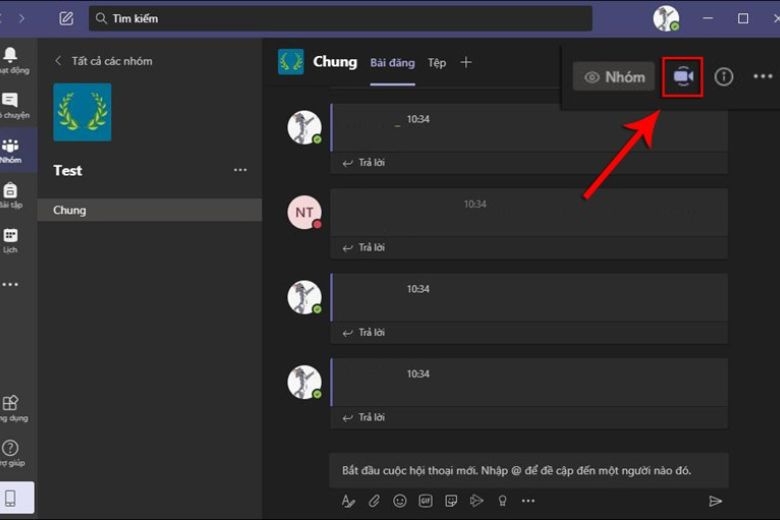The height and width of the screenshot is (520, 780).
Task: Reply to the last post via Trả lời
Action: [364, 417]
